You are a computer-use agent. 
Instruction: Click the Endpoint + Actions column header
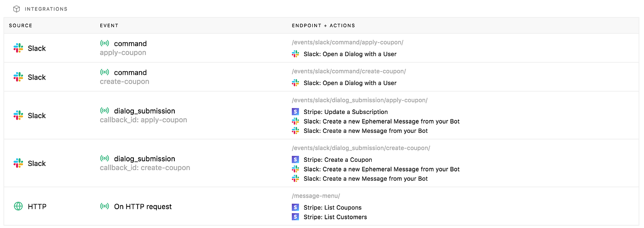point(323,25)
